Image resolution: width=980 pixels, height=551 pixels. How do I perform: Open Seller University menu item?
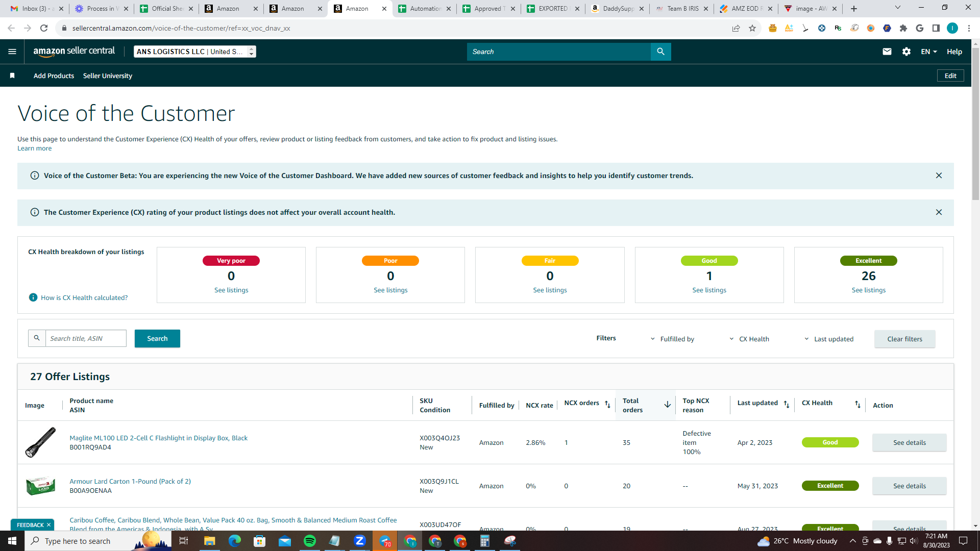[x=108, y=76]
